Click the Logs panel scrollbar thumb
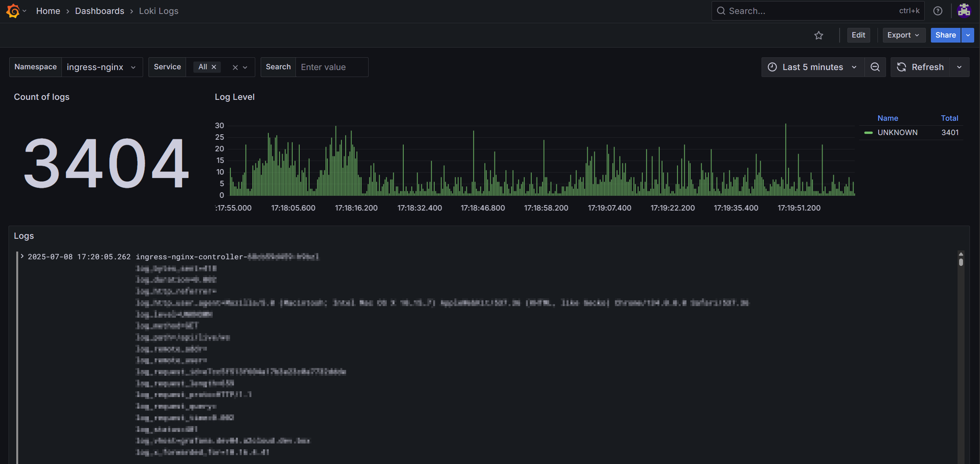 point(961,262)
